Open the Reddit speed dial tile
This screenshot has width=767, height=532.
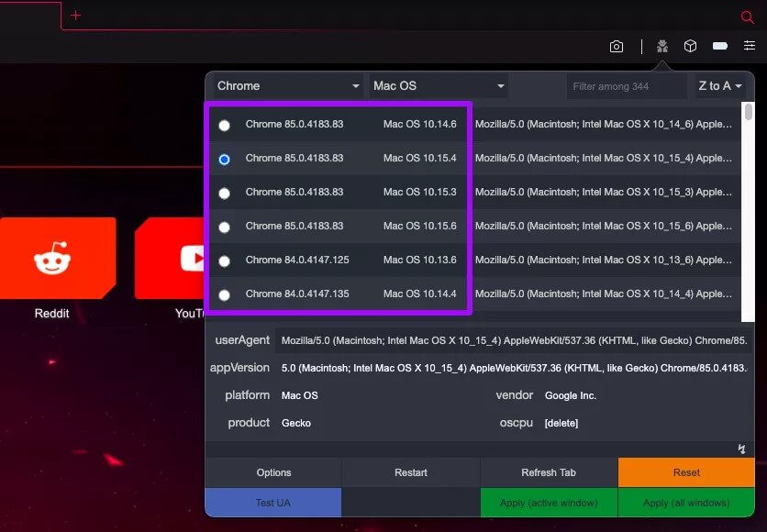click(57, 259)
